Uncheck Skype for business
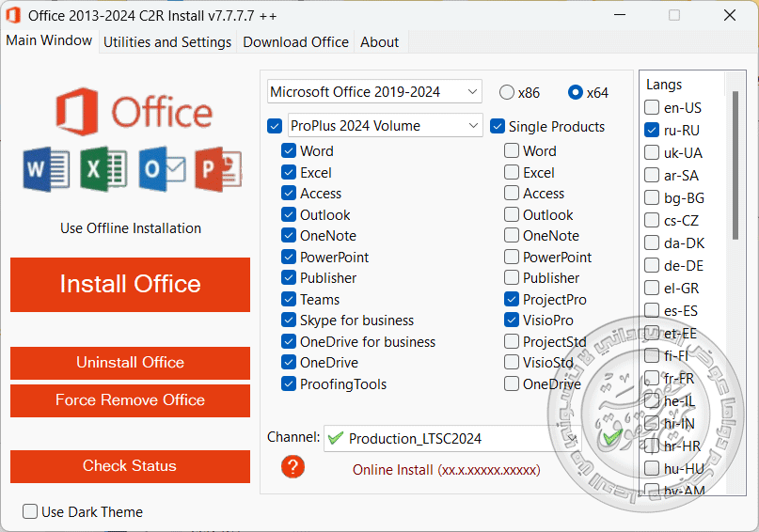This screenshot has height=532, width=759. click(289, 321)
